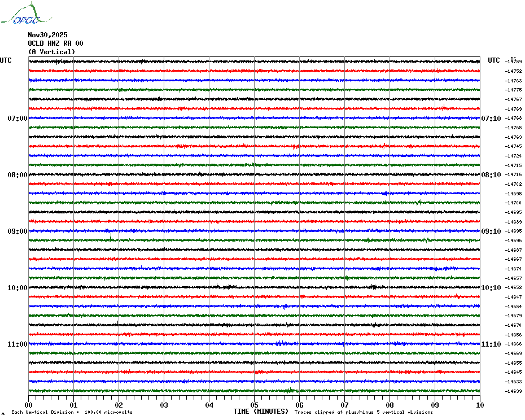
Task: Click the DC value -14669
Action: 514,354
